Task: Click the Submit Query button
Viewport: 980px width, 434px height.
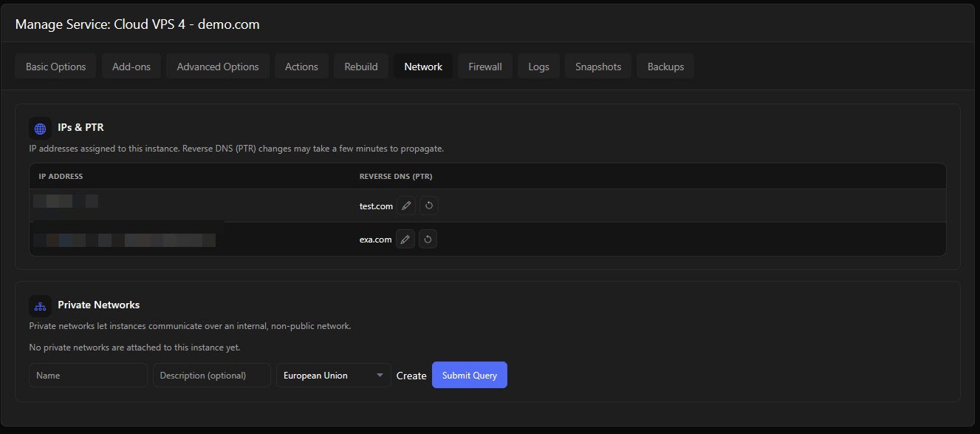Action: 470,375
